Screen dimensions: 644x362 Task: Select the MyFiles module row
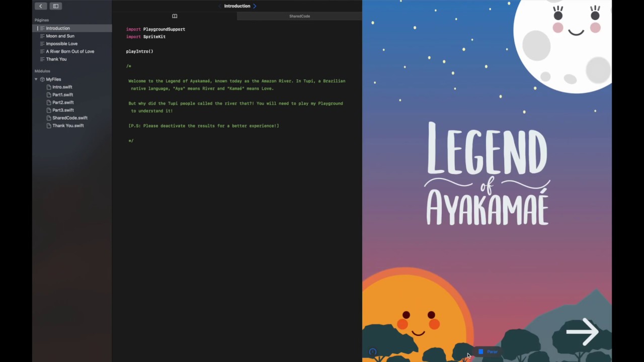coord(72,79)
